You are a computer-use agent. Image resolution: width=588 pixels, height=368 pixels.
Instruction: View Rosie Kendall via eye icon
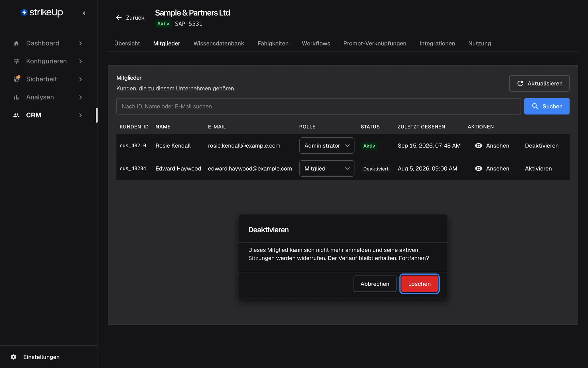479,146
